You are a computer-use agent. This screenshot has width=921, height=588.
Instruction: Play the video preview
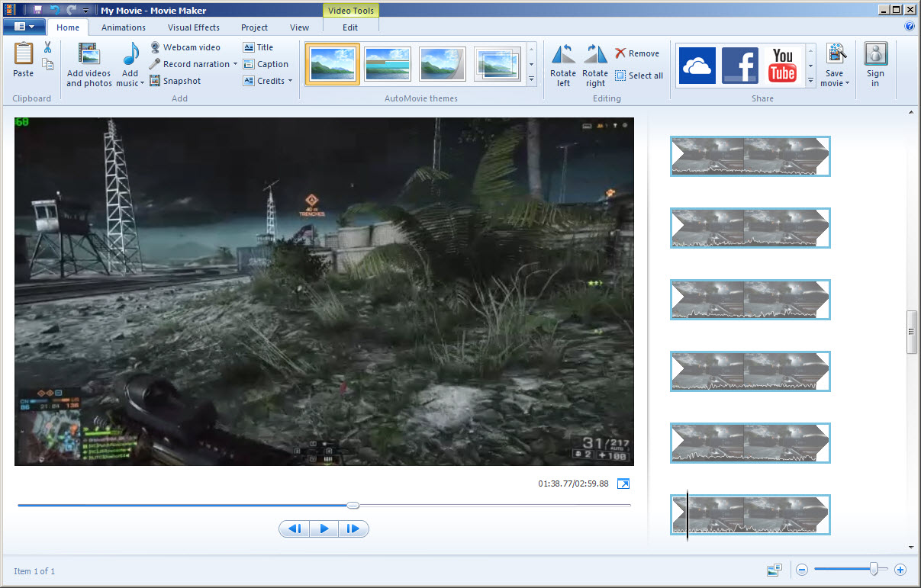tap(324, 529)
